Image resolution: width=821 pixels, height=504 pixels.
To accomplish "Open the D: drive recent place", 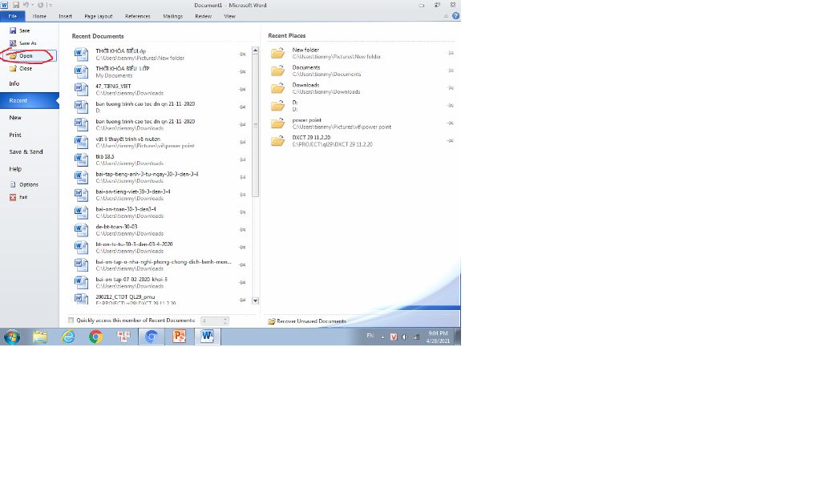I will click(x=362, y=106).
